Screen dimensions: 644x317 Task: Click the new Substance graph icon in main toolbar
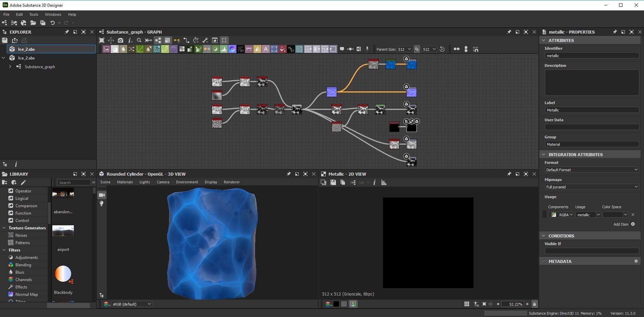tap(4, 23)
